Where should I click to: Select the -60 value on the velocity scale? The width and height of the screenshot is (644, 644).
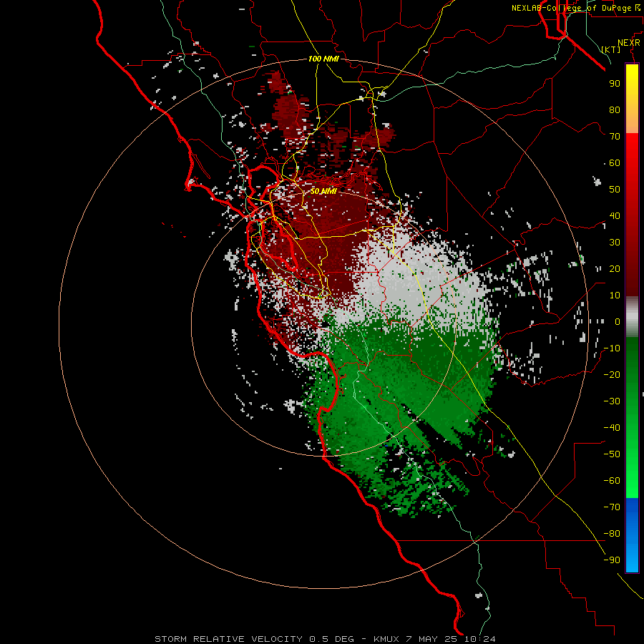(x=612, y=481)
